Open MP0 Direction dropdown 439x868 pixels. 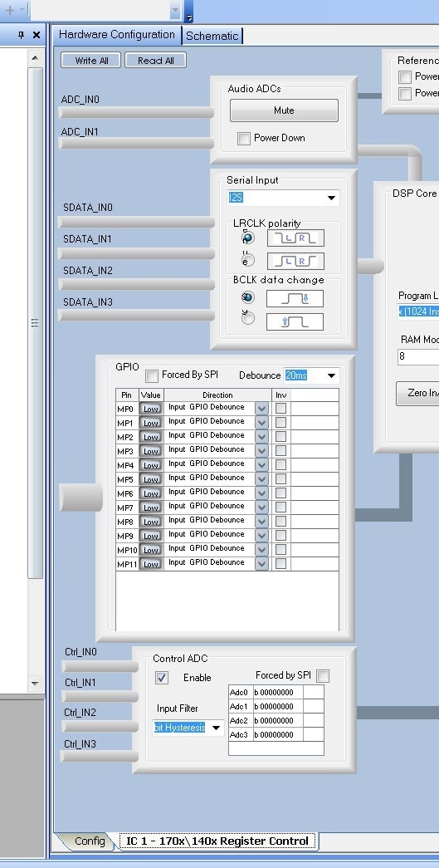(261, 409)
